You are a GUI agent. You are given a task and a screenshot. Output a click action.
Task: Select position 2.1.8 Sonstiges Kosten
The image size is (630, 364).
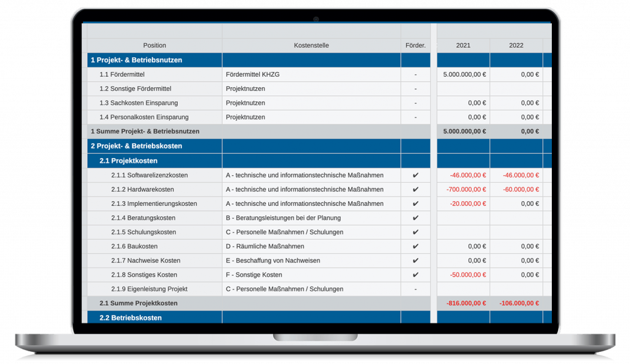[144, 275]
